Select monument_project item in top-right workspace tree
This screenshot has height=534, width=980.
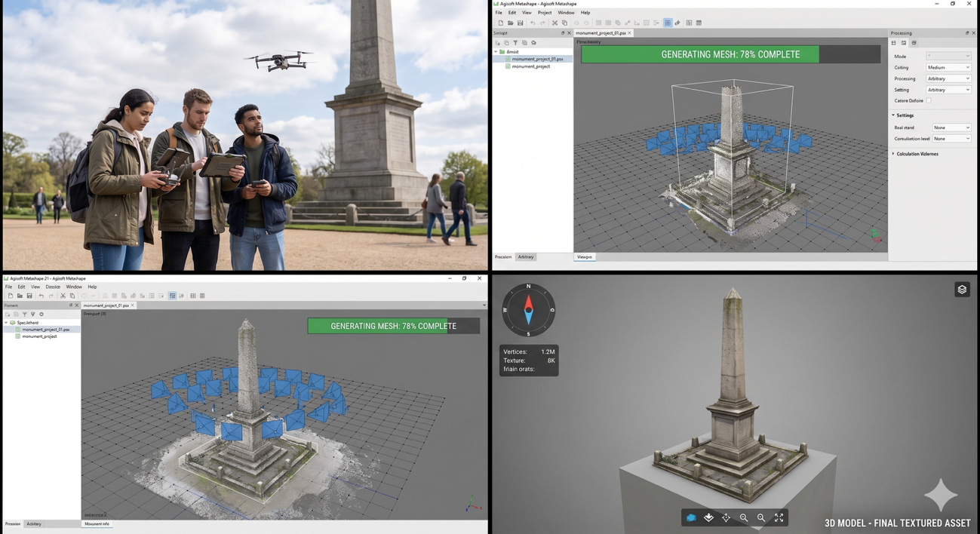[531, 66]
